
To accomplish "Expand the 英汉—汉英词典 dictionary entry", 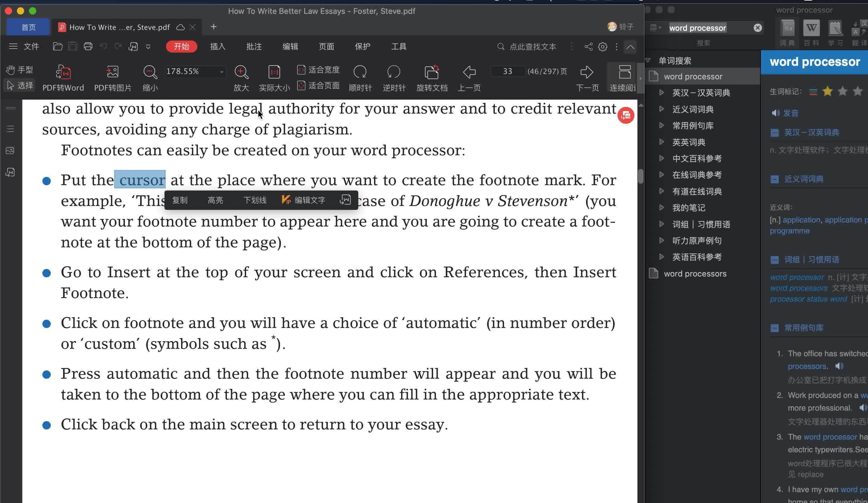I will (x=661, y=92).
